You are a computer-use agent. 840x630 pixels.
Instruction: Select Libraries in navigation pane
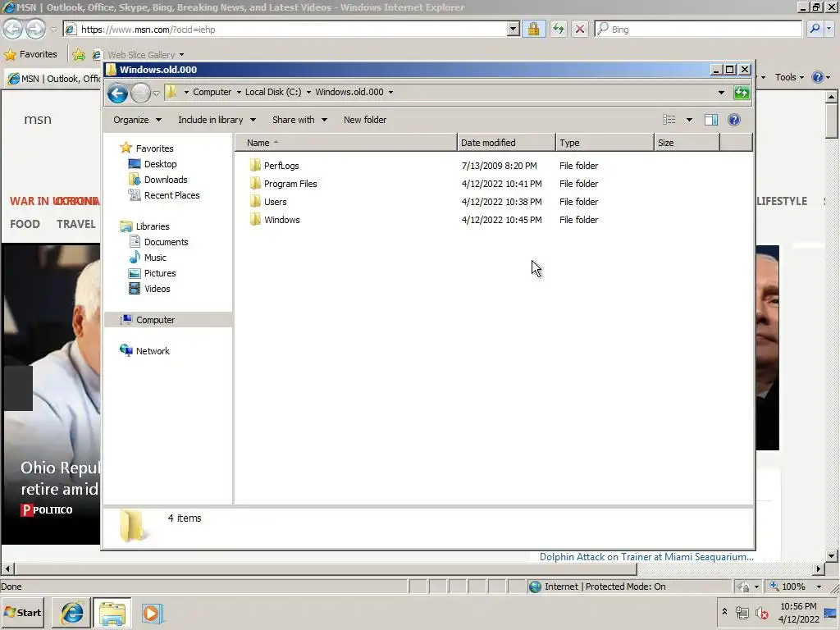152,226
